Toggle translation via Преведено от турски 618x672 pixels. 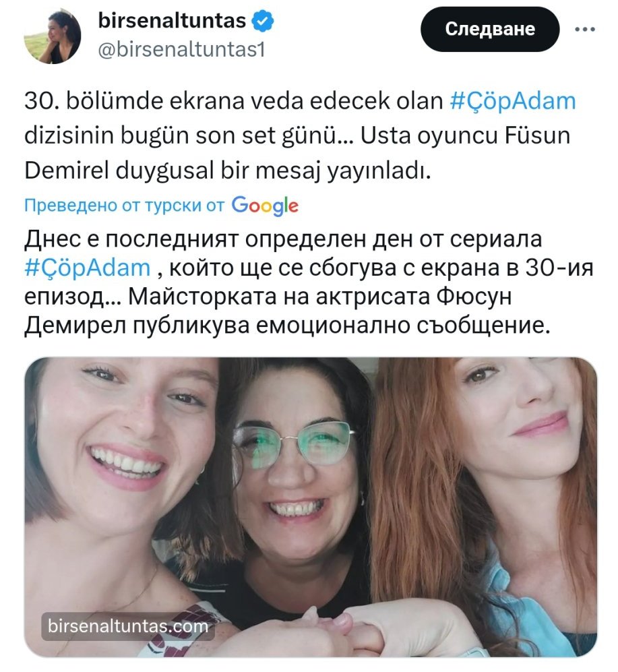point(124,206)
